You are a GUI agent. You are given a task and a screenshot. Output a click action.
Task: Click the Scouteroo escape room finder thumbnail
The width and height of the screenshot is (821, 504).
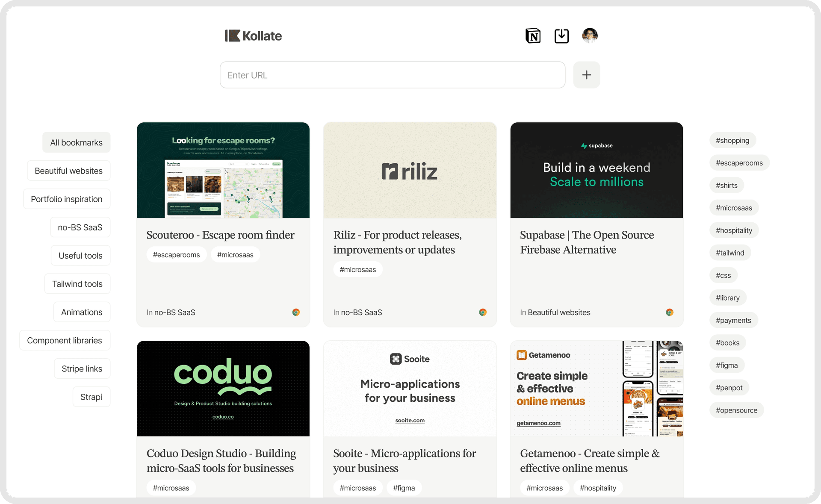coord(223,170)
